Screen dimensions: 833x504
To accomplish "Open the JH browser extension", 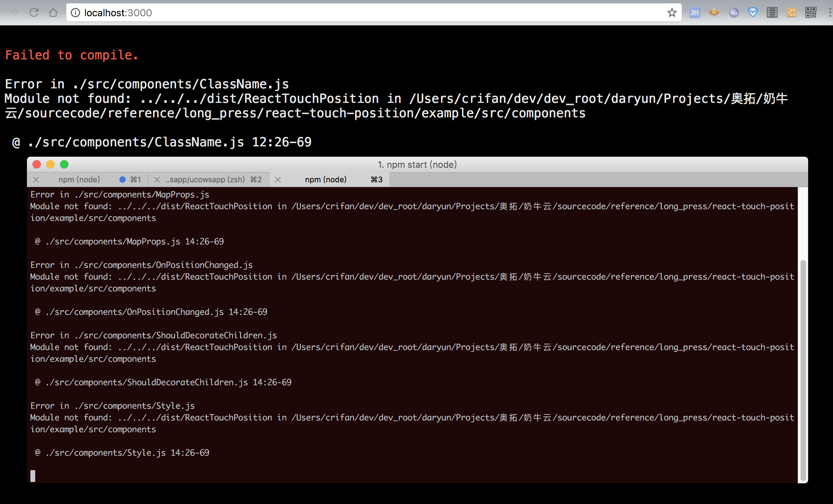I will point(695,13).
